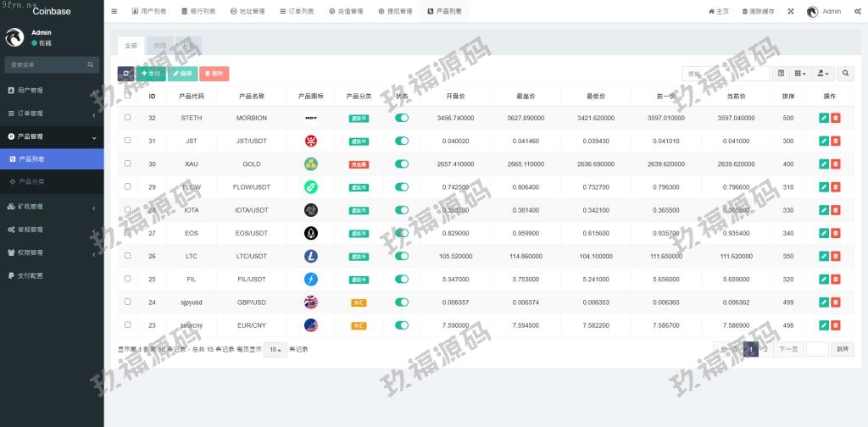
Task: Open the columns dropdown in table toolbar
Action: point(800,74)
